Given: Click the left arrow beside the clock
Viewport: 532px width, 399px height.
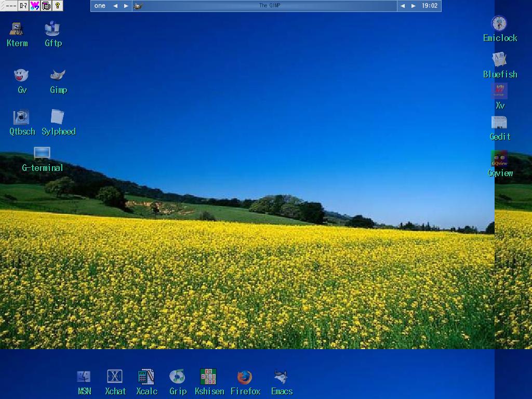Looking at the screenshot, I should [x=403, y=6].
